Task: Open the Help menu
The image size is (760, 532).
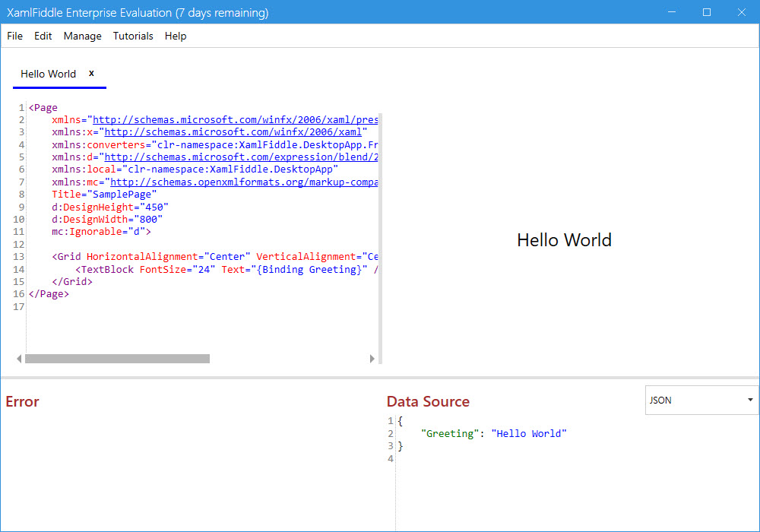Action: [x=176, y=36]
